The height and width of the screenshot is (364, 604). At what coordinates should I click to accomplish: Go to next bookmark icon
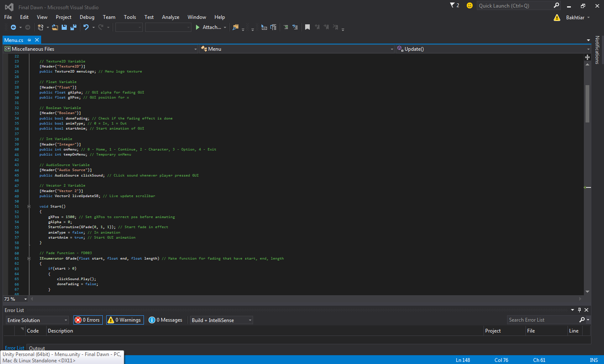pos(326,27)
